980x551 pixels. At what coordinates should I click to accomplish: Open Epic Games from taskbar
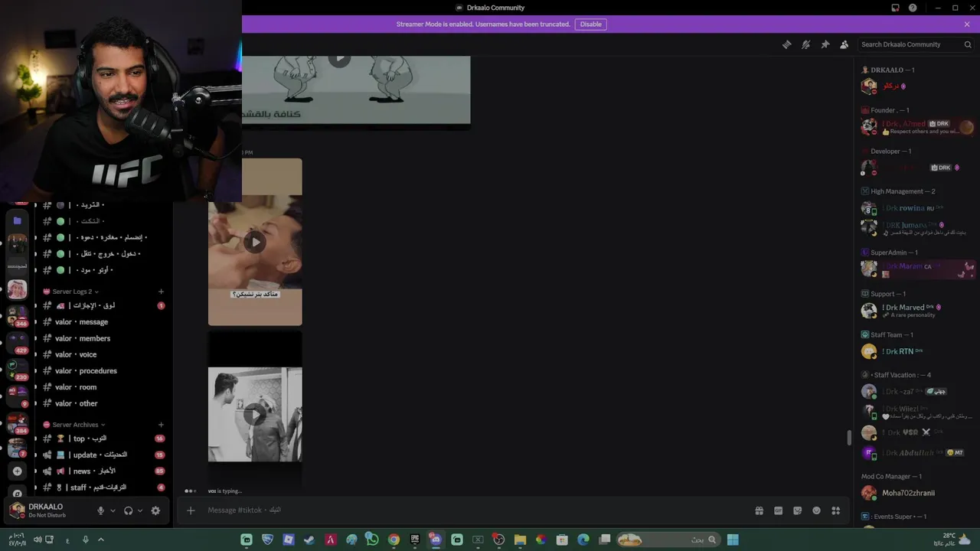coord(415,540)
